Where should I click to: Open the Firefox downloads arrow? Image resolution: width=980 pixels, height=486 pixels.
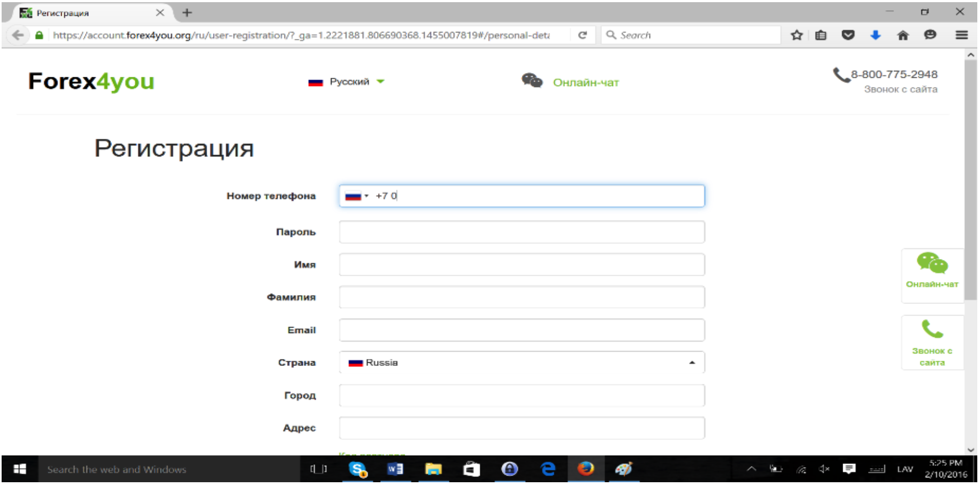tap(875, 35)
